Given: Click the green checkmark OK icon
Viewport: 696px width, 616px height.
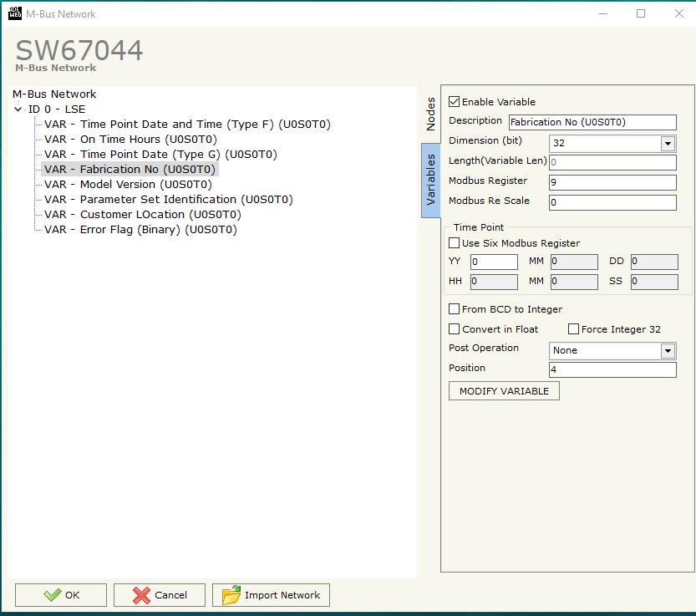Looking at the screenshot, I should click(52, 594).
